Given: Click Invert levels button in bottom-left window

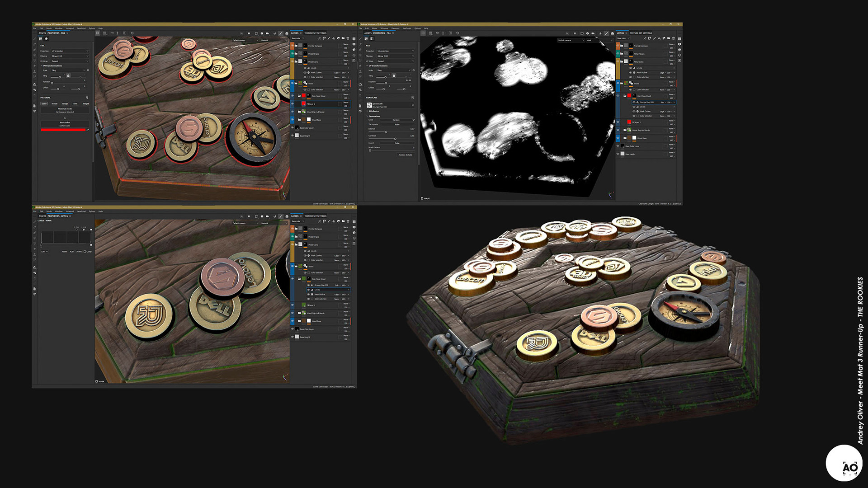Looking at the screenshot, I should (x=79, y=252).
